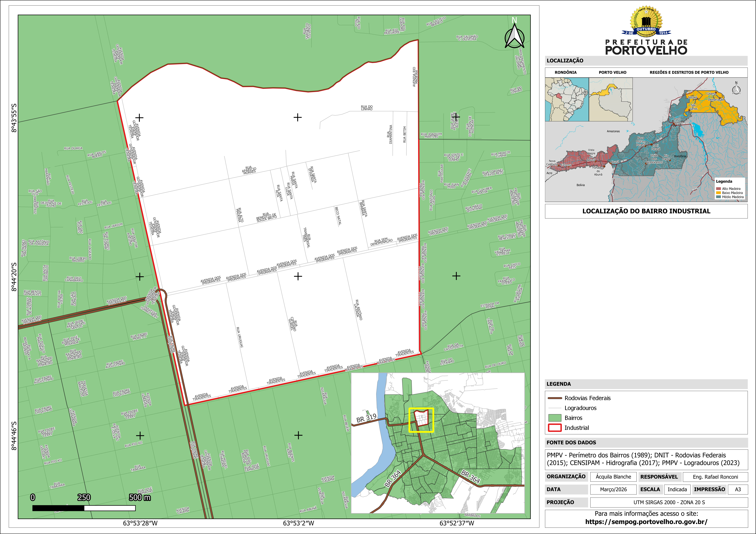
Task: Click the Porto Velho municipality locator thumbnail
Action: (610, 99)
